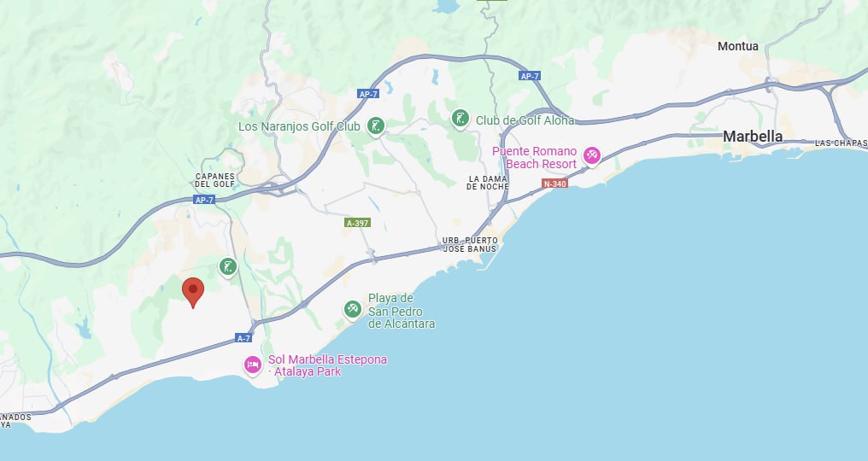Click Sol Marbella Estepona Atalaya Park text

[327, 365]
